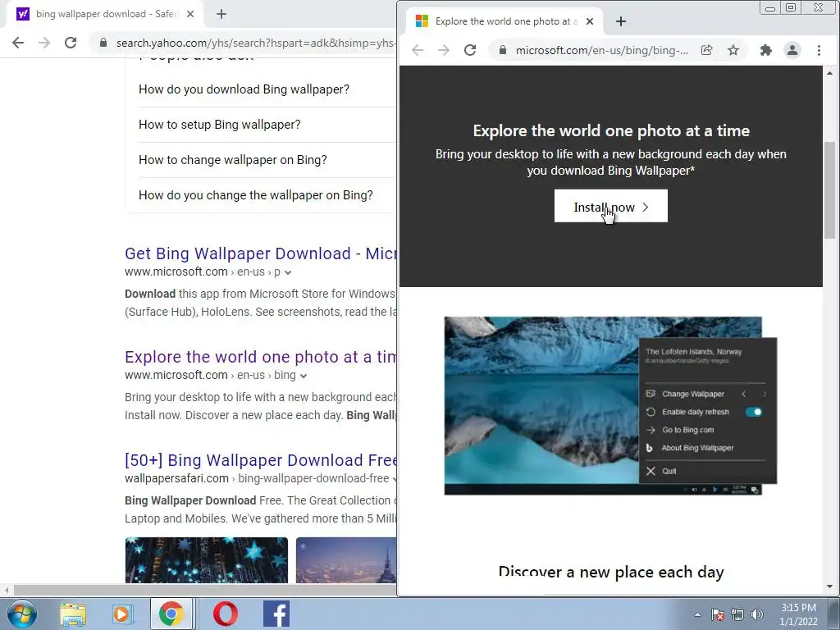
Task: Open the city skyline wallpaper thumbnail
Action: [346, 560]
